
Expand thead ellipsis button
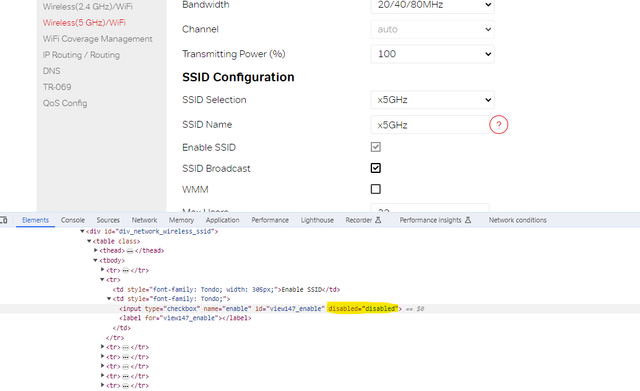[130, 251]
